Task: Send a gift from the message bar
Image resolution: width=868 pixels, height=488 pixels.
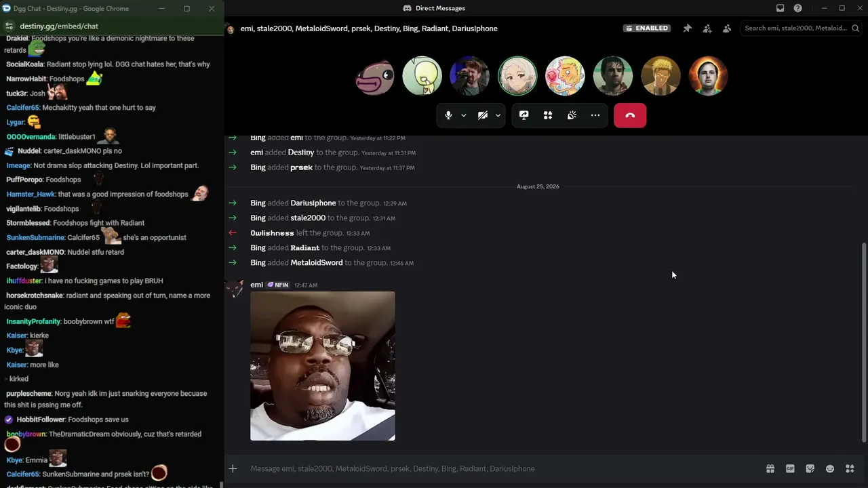Action: 770,468
